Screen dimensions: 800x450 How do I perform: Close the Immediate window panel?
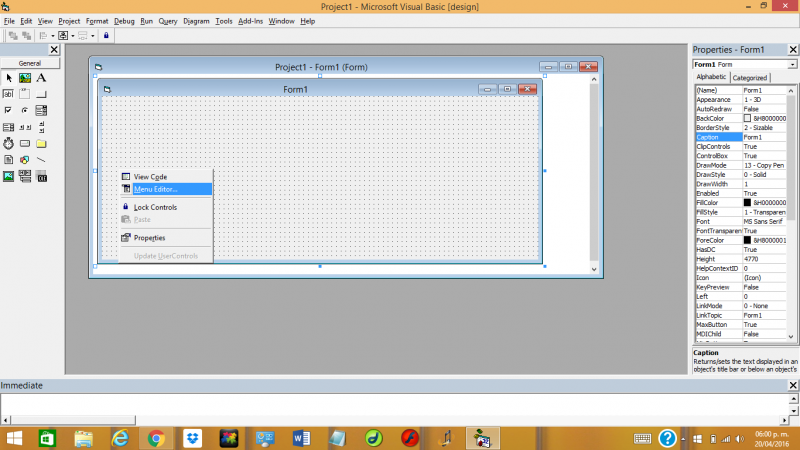pos(793,385)
